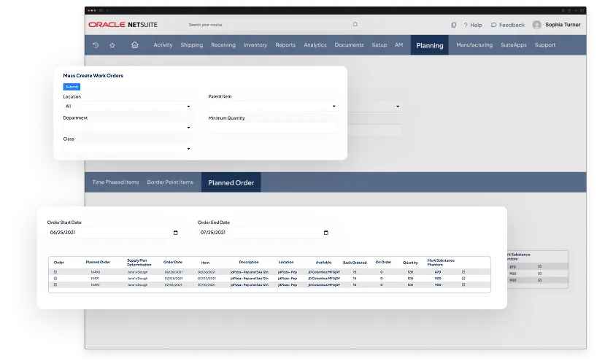Click the Sophia Turner user name
Image resolution: width=597 pixels, height=364 pixels.
pos(563,25)
